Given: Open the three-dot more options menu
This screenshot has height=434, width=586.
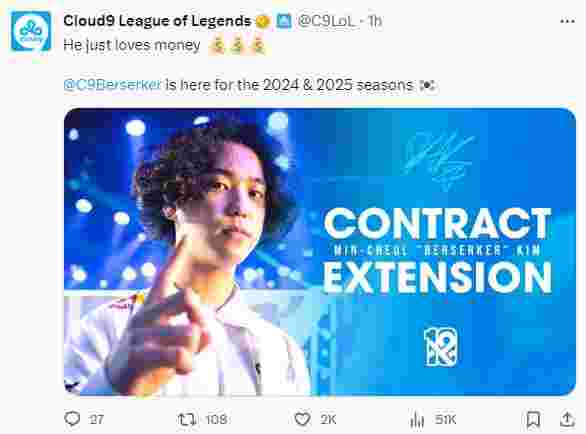Looking at the screenshot, I should [567, 21].
